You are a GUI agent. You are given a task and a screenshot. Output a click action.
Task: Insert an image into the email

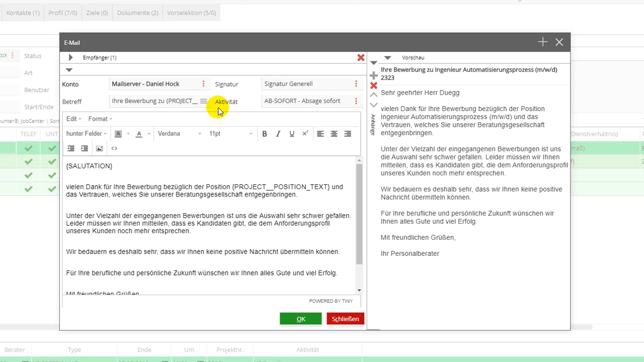[x=100, y=148]
